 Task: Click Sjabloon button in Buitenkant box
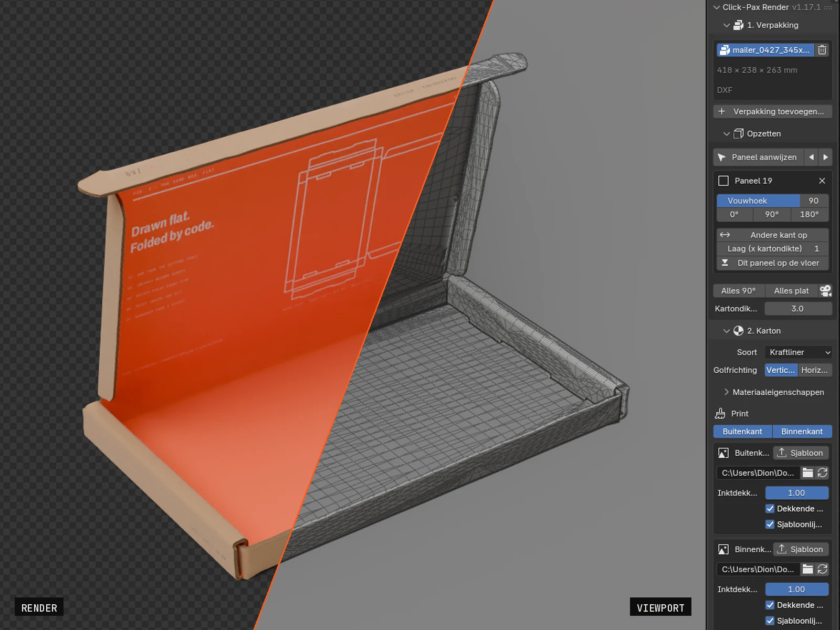801,453
